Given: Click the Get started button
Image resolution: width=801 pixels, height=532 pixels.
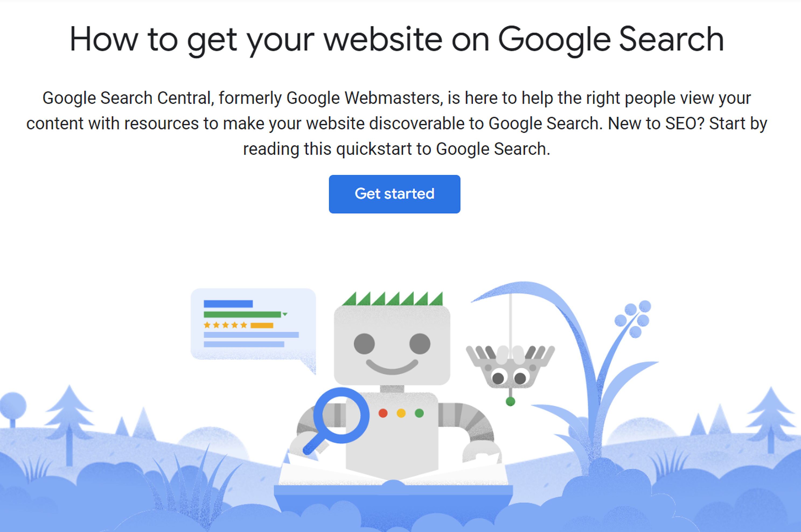Looking at the screenshot, I should [x=394, y=194].
